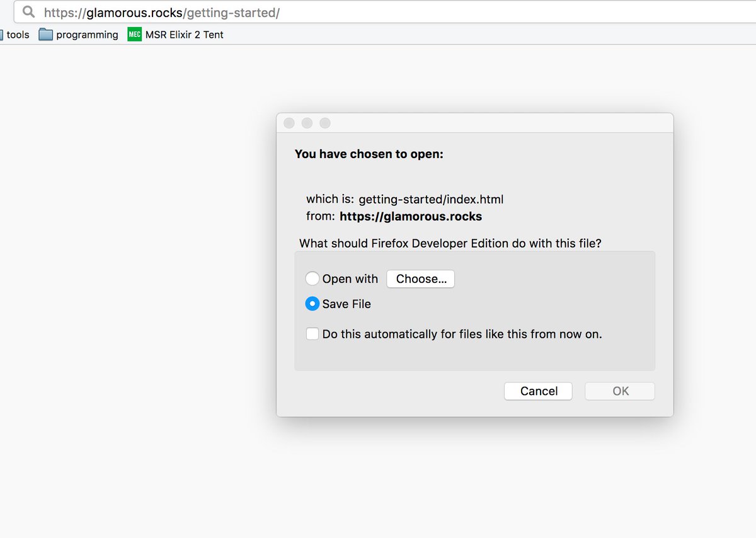The height and width of the screenshot is (538, 756).
Task: Click the getting-started/index.html file name text
Action: tap(431, 199)
